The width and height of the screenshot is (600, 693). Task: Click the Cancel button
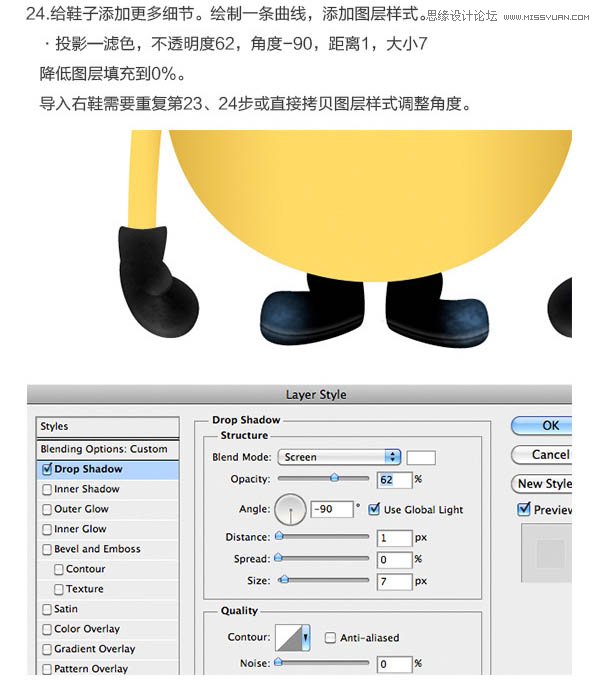point(542,455)
